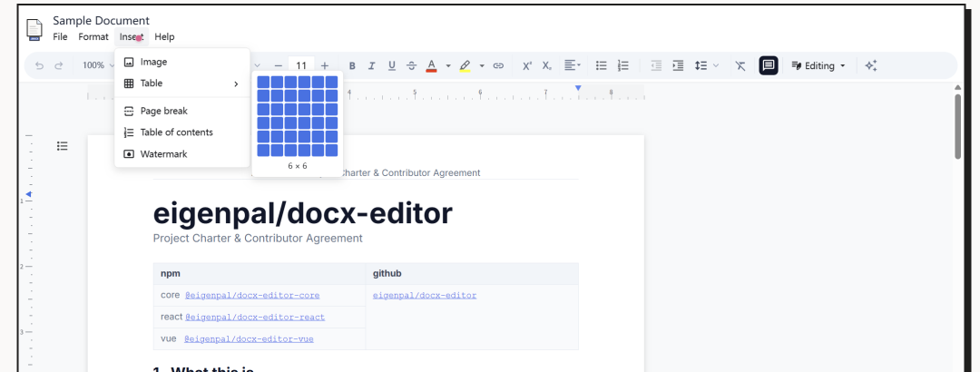980x372 pixels.
Task: Decrease font size with minus button
Action: [x=279, y=65]
